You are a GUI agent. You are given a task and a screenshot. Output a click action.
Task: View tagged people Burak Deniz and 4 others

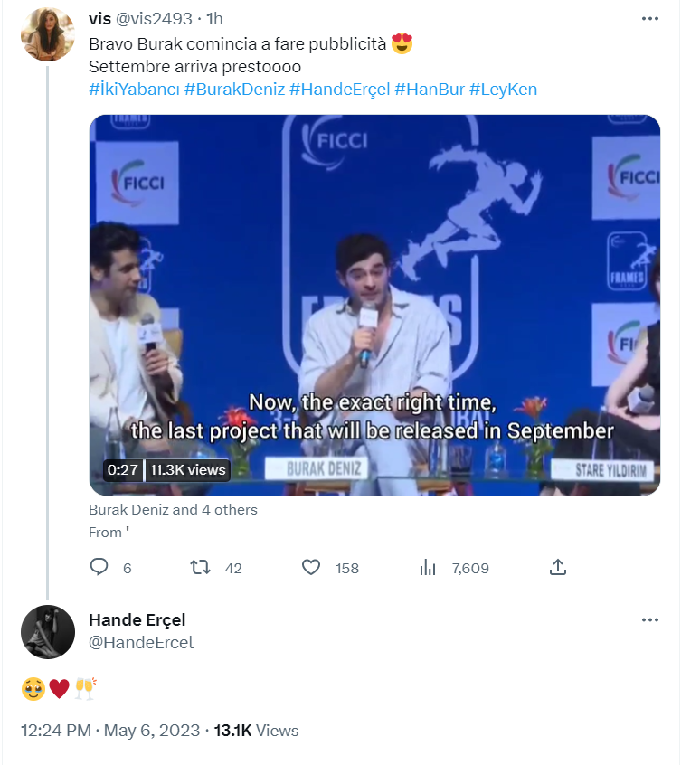pyautogui.click(x=173, y=510)
